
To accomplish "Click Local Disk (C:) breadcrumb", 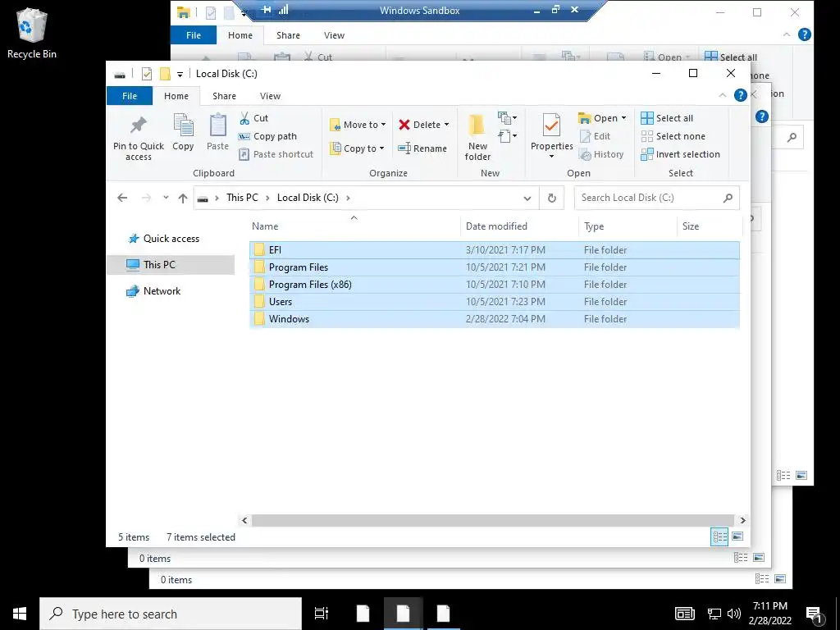I will 308,198.
